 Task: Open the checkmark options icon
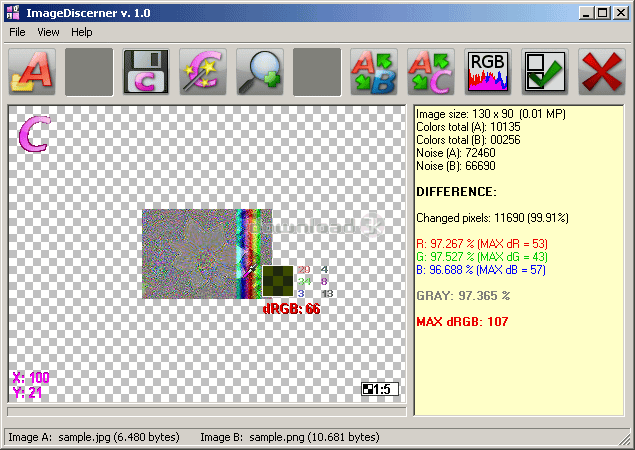(545, 72)
